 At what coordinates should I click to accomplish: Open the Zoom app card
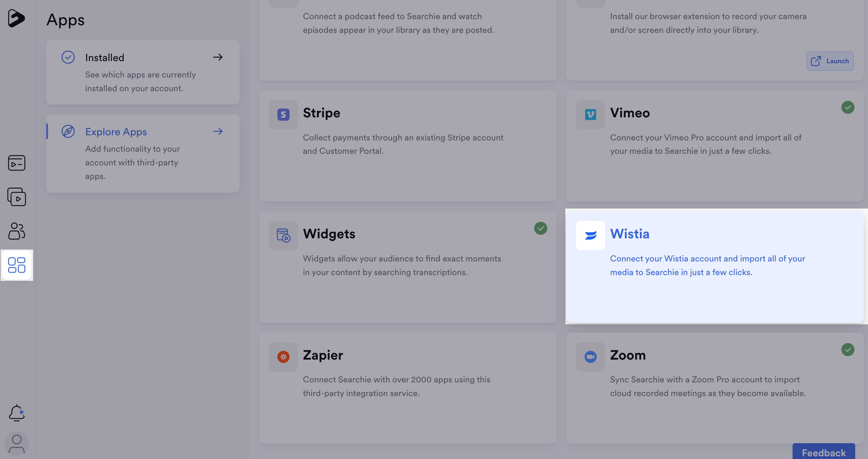(714, 388)
